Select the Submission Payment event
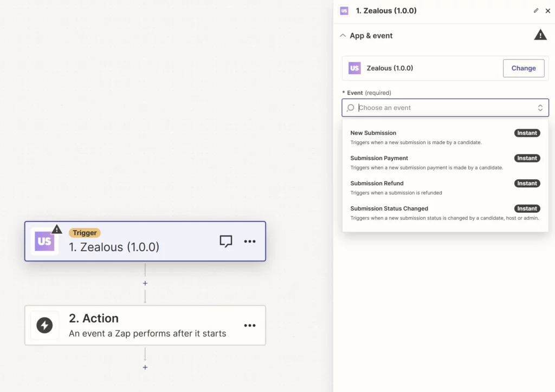 (x=445, y=162)
